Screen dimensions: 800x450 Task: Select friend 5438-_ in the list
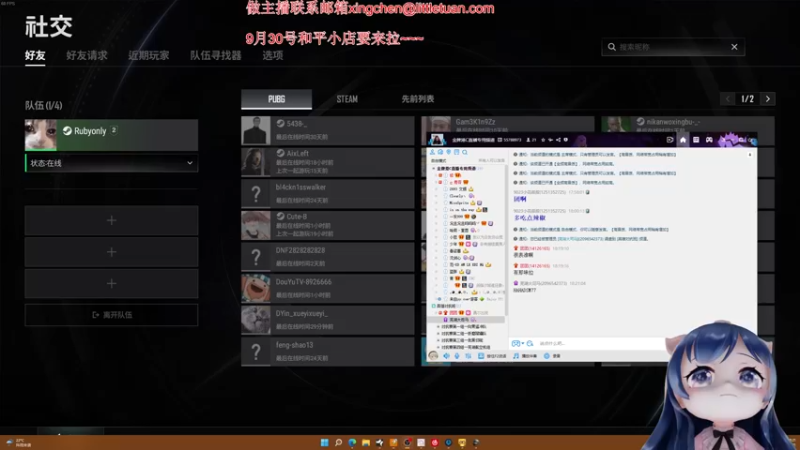click(x=328, y=130)
